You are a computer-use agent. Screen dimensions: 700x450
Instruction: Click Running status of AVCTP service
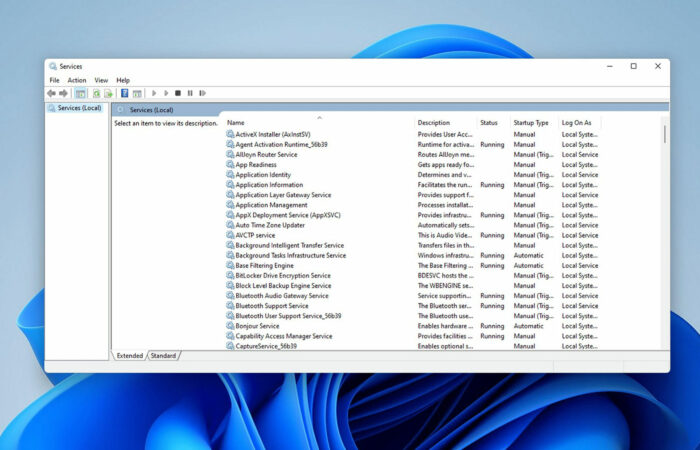(492, 235)
